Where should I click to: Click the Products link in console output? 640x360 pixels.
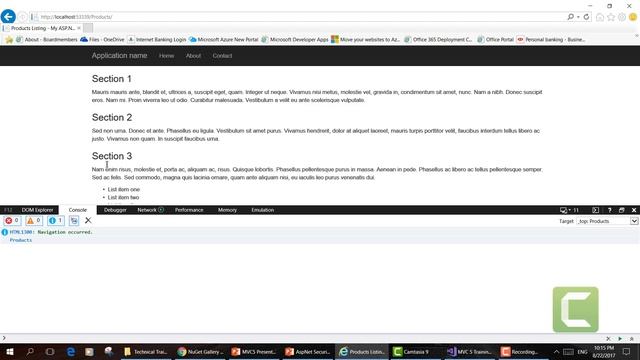pyautogui.click(x=21, y=240)
